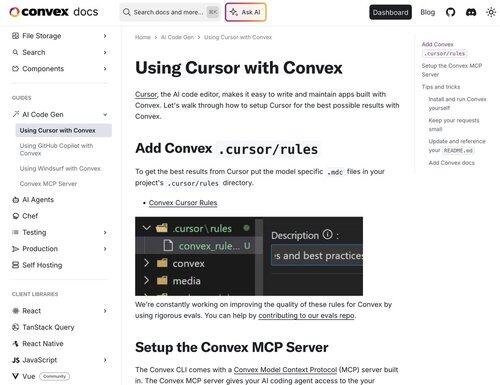
Task: Collapse the AI Code Gen section chevron
Action: (x=105, y=114)
